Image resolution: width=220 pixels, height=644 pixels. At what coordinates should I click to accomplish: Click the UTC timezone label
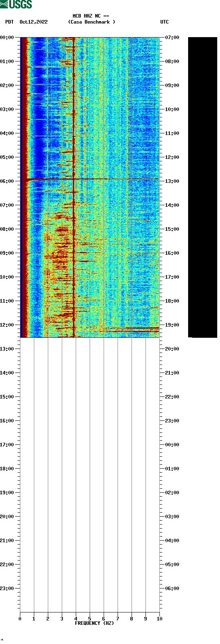tap(165, 22)
